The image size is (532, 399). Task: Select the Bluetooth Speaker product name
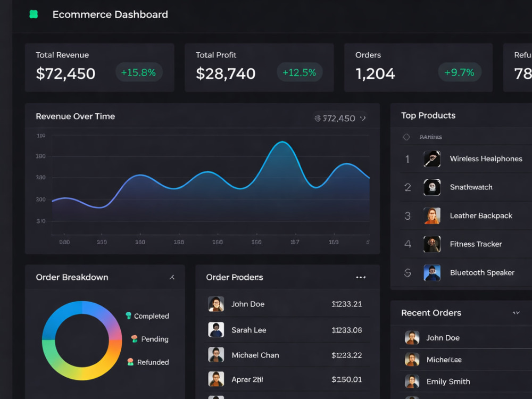(x=482, y=273)
